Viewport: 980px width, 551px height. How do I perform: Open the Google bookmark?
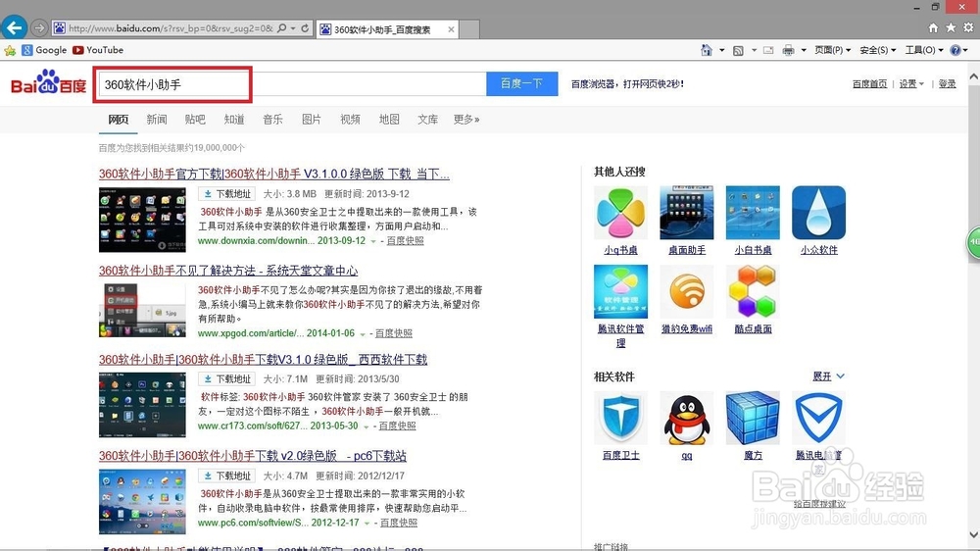tap(44, 50)
